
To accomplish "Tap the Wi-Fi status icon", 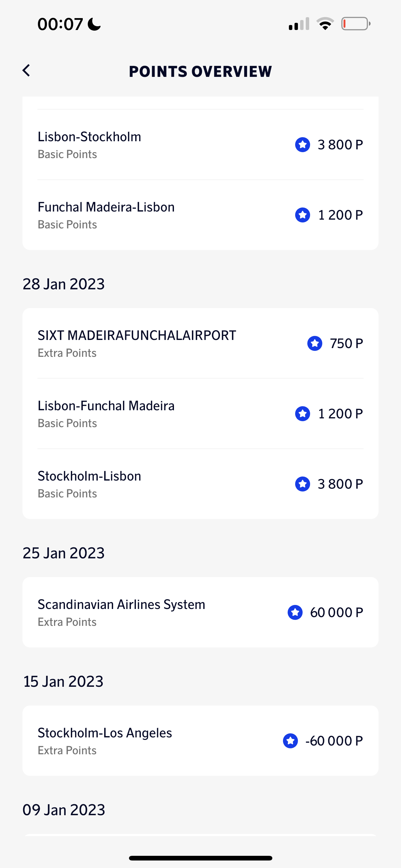I will 325,24.
